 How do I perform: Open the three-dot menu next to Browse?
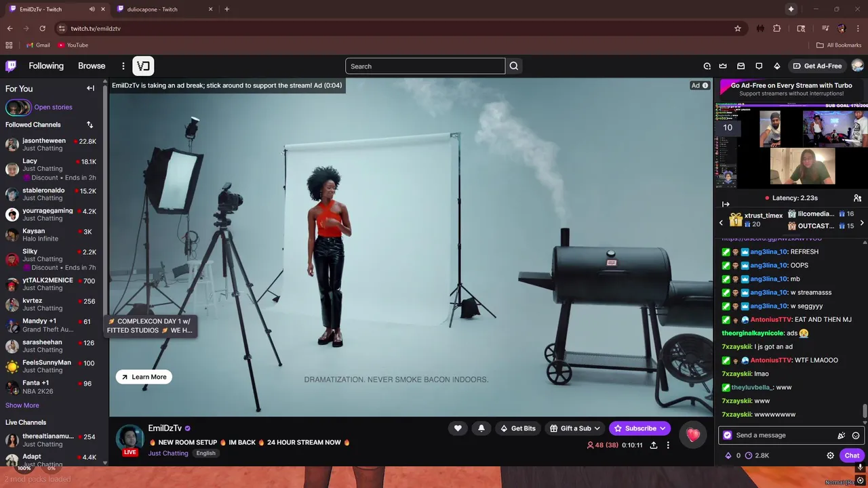coord(123,66)
